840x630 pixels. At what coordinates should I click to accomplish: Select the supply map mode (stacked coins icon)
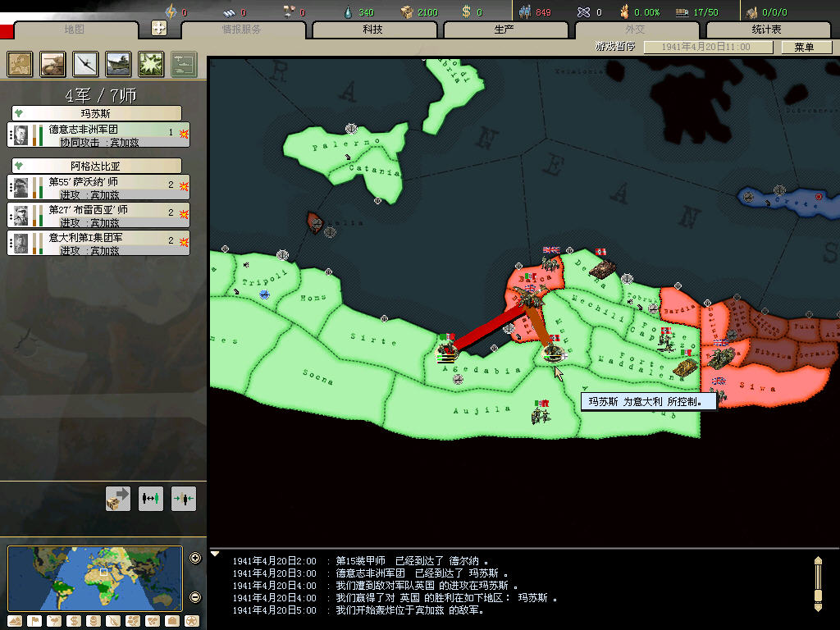coord(94,621)
